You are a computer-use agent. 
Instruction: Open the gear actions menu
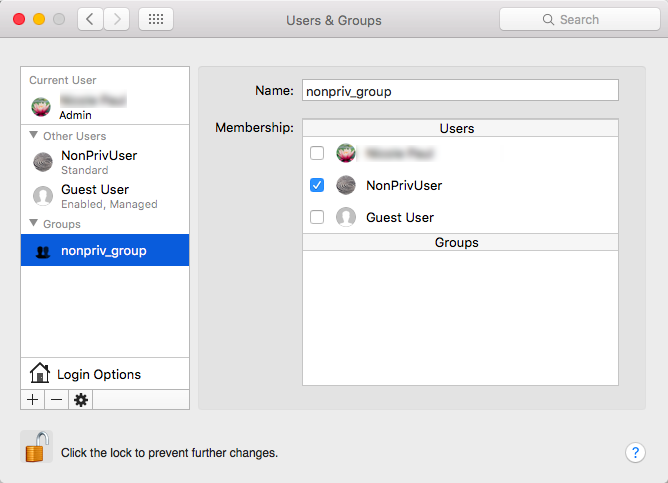tap(81, 400)
